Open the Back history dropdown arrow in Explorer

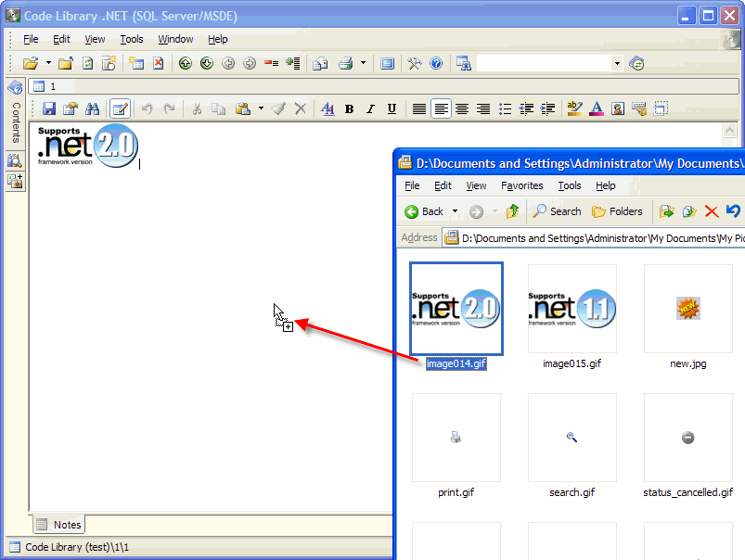pyautogui.click(x=455, y=211)
